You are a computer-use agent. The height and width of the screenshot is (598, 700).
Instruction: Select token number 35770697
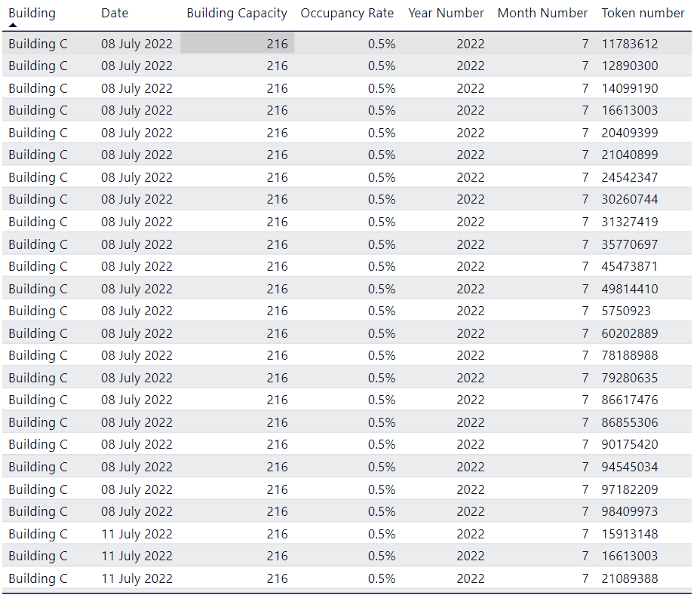[x=629, y=244]
